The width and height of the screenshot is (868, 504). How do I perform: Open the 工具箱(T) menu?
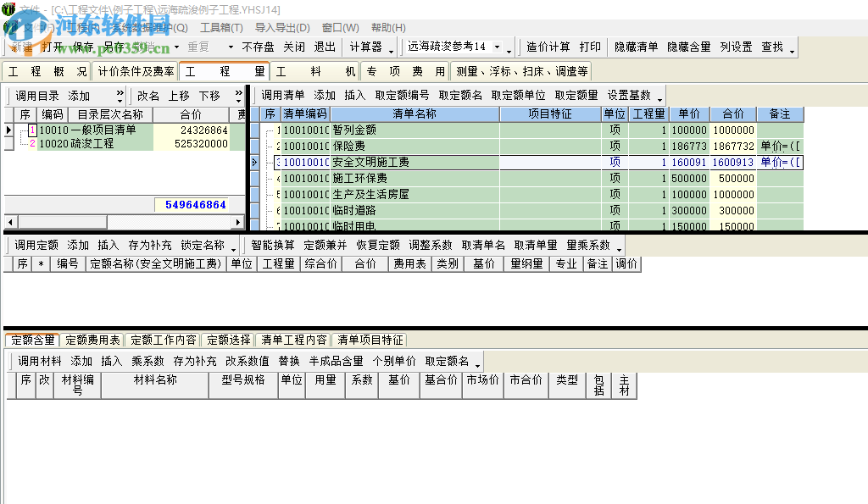click(221, 28)
